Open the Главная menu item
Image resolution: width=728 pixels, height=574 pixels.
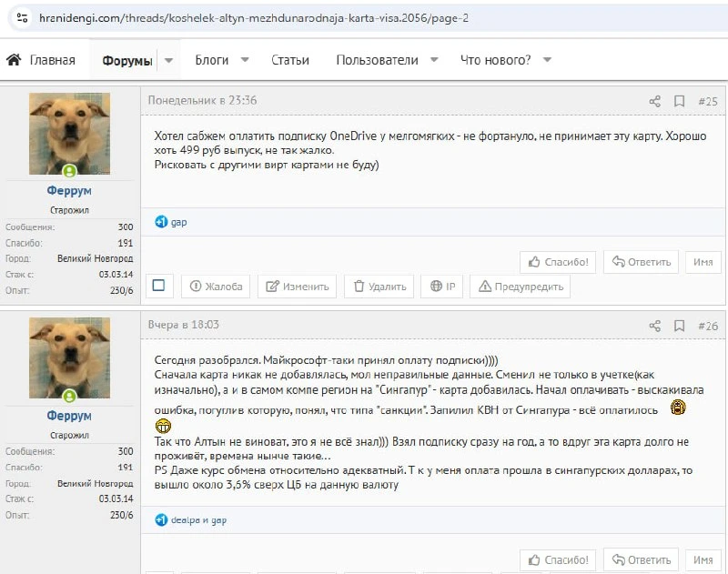(x=53, y=60)
